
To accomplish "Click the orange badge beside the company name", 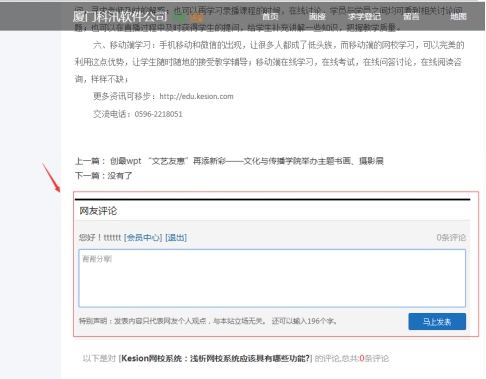I will (x=196, y=17).
